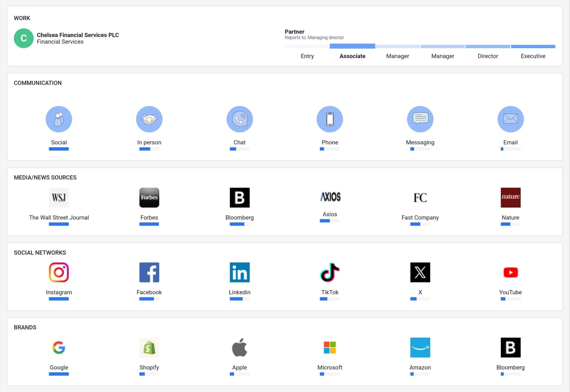Click the Chelsea Financial Services avatar
The image size is (570, 392).
tap(23, 38)
